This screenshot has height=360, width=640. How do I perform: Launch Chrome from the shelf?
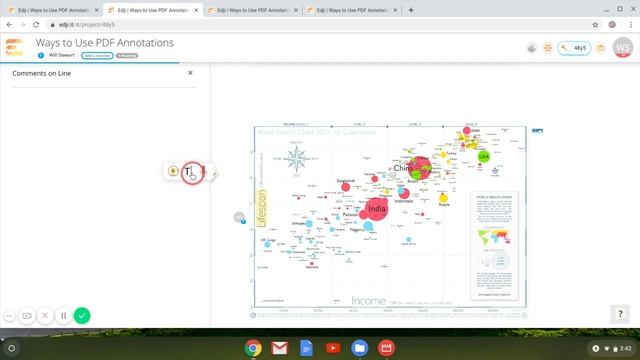click(253, 348)
